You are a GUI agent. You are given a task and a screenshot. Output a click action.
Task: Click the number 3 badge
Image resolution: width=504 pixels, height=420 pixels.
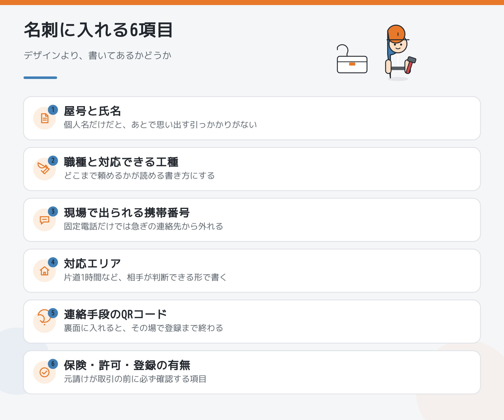[x=53, y=211]
